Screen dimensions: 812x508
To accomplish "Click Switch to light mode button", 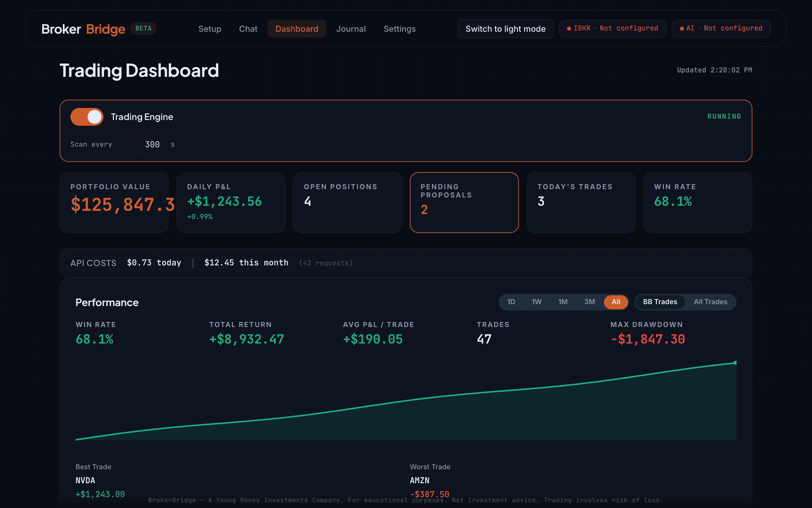I will point(505,29).
